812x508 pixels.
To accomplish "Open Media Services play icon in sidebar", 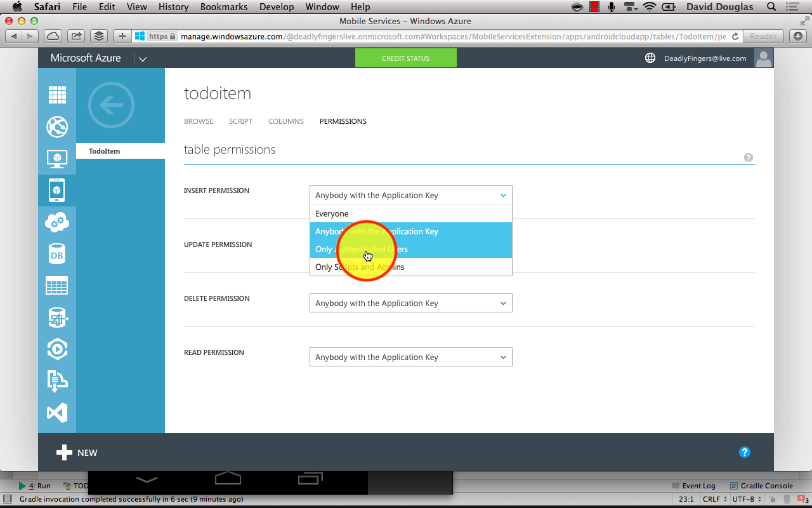I will coord(57,349).
